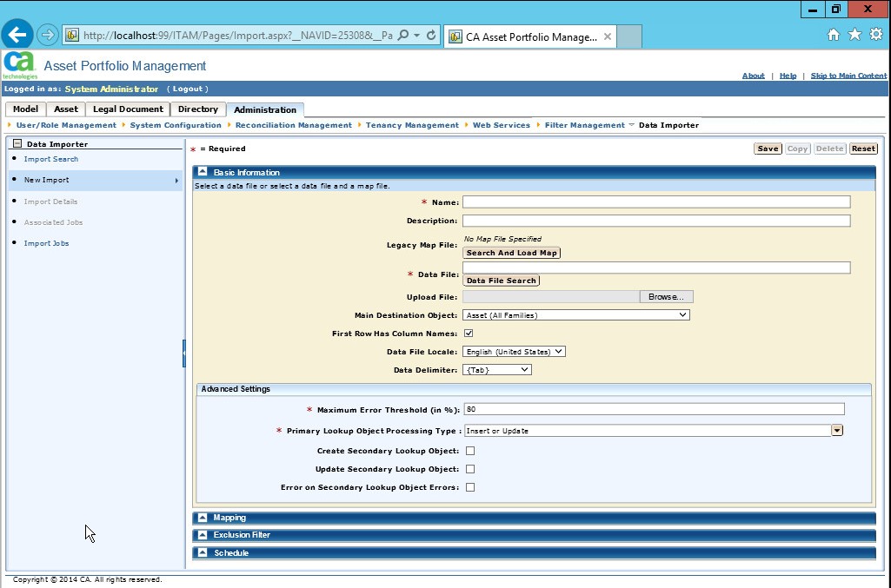Open Import Jobs in sidebar
The width and height of the screenshot is (891, 588).
pos(47,243)
